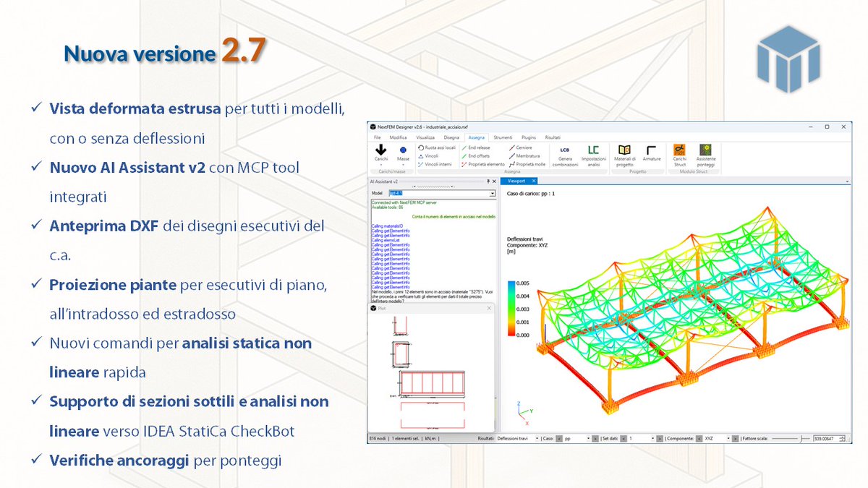Open the Risultati ribbon tab
Image resolution: width=868 pixels, height=488 pixels.
(553, 137)
